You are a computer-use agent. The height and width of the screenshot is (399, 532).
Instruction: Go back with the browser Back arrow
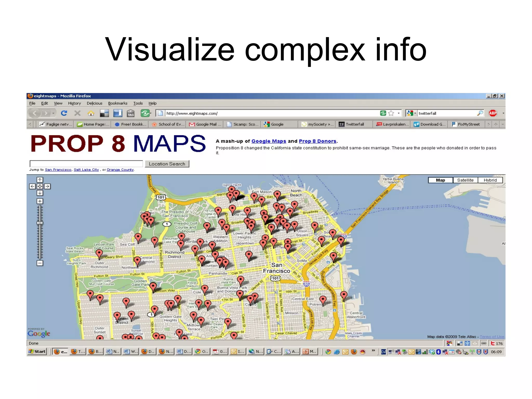pos(35,113)
